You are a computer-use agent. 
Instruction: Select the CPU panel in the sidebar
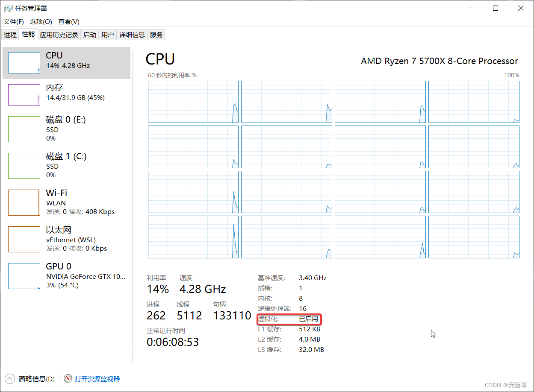[66, 62]
